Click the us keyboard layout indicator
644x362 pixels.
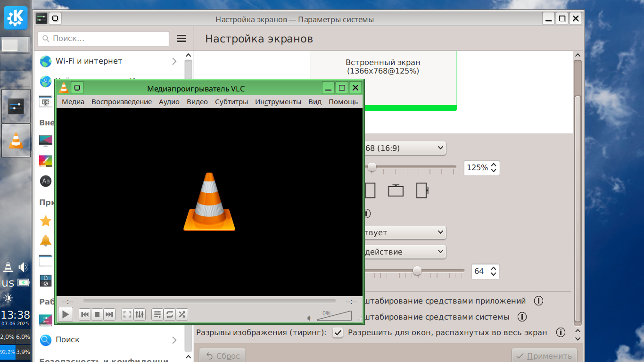[x=8, y=283]
